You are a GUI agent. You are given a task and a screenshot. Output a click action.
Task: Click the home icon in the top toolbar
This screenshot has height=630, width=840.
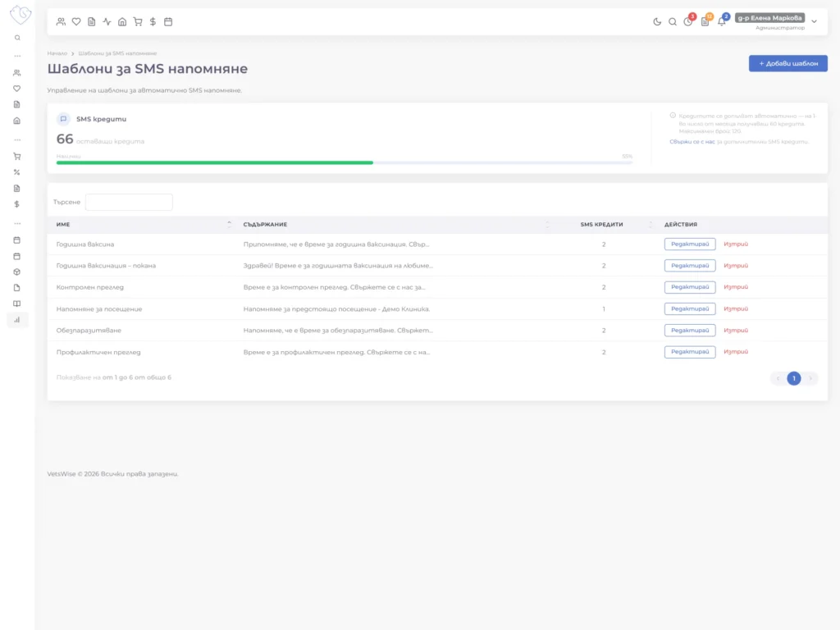(122, 22)
